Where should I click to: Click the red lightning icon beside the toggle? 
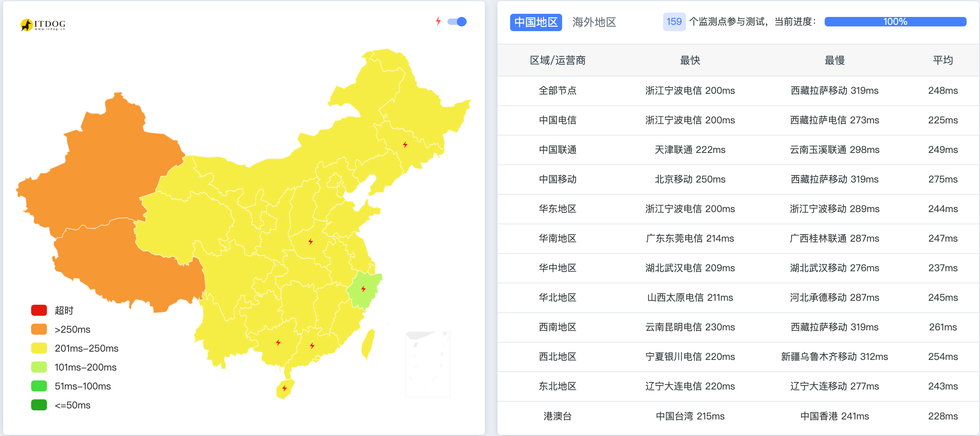(x=439, y=22)
